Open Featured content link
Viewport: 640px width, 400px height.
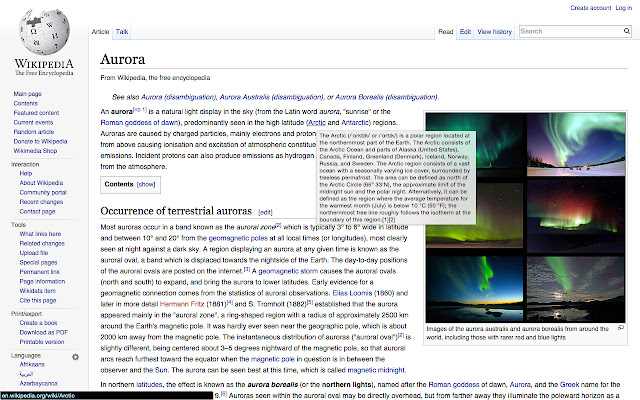[x=36, y=113]
